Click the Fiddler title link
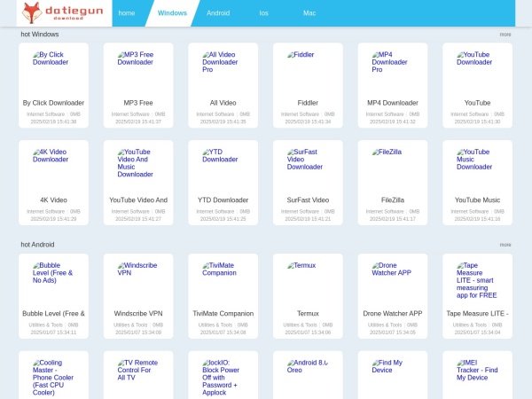 308,103
